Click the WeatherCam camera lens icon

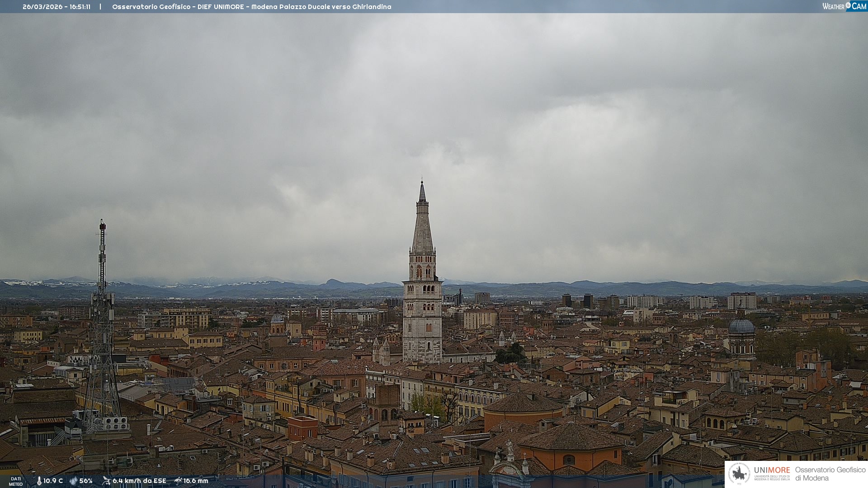point(848,5)
